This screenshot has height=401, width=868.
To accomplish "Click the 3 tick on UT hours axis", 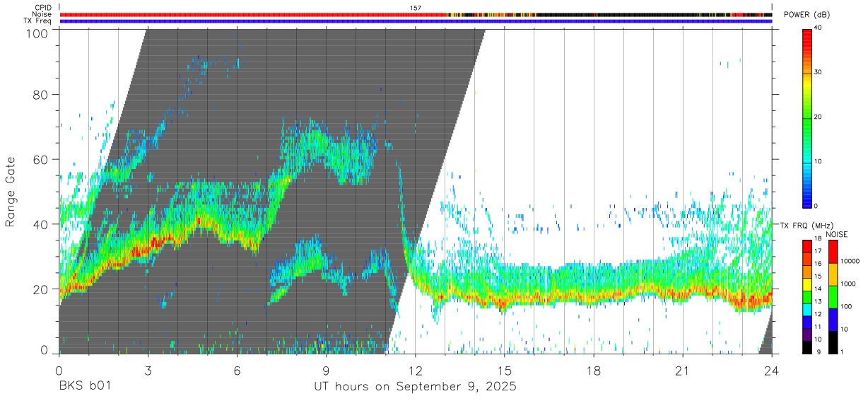I will [x=148, y=370].
